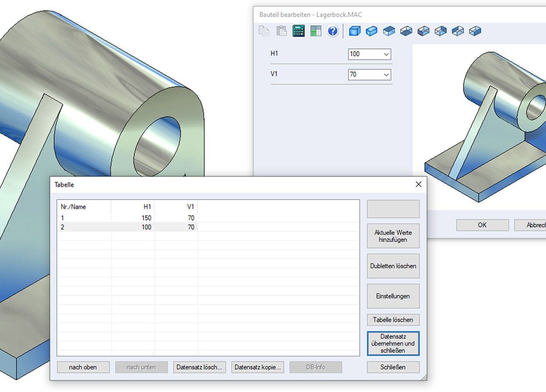Select row 2 in the Nr./Name column
The image size is (546, 392).
point(84,227)
